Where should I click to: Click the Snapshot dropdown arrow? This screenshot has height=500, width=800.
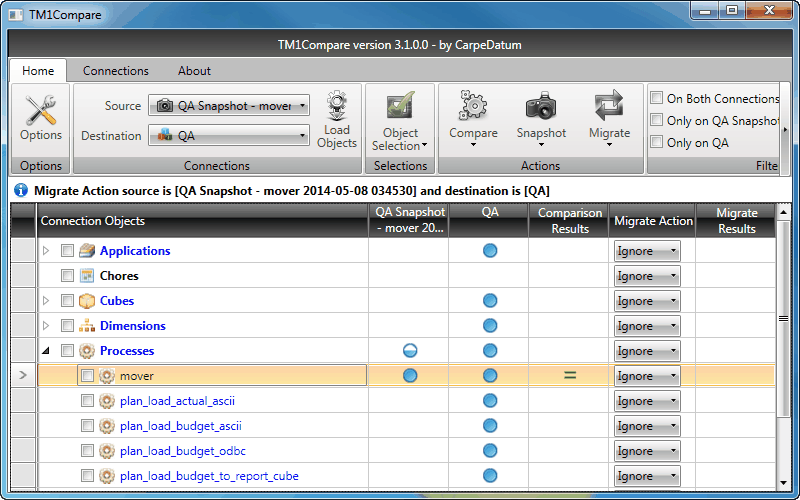pos(541,145)
